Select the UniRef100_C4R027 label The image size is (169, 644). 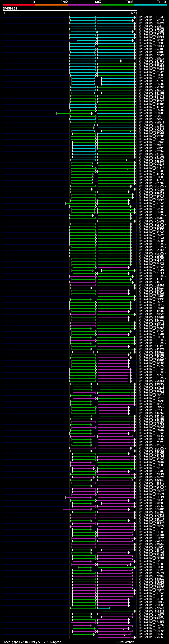(152, 288)
